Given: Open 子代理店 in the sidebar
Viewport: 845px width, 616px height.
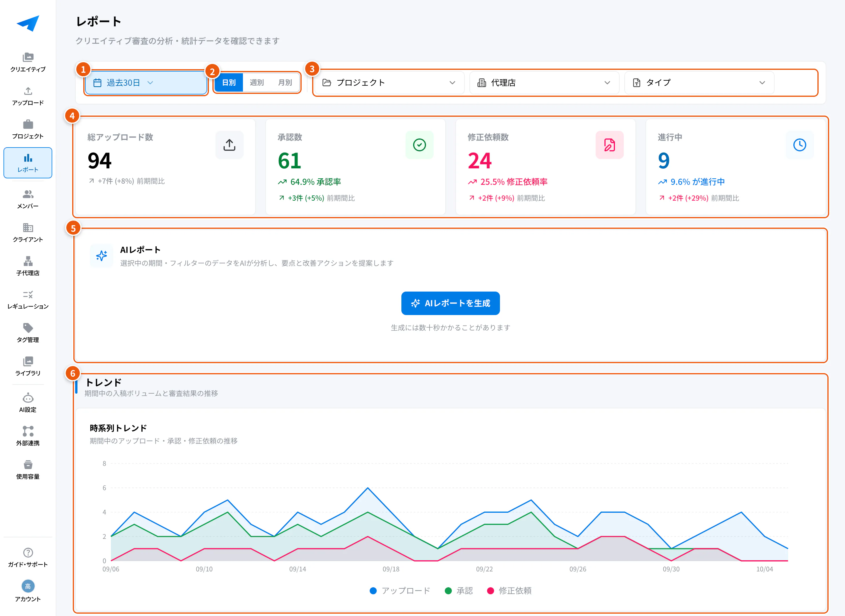Looking at the screenshot, I should [x=28, y=266].
